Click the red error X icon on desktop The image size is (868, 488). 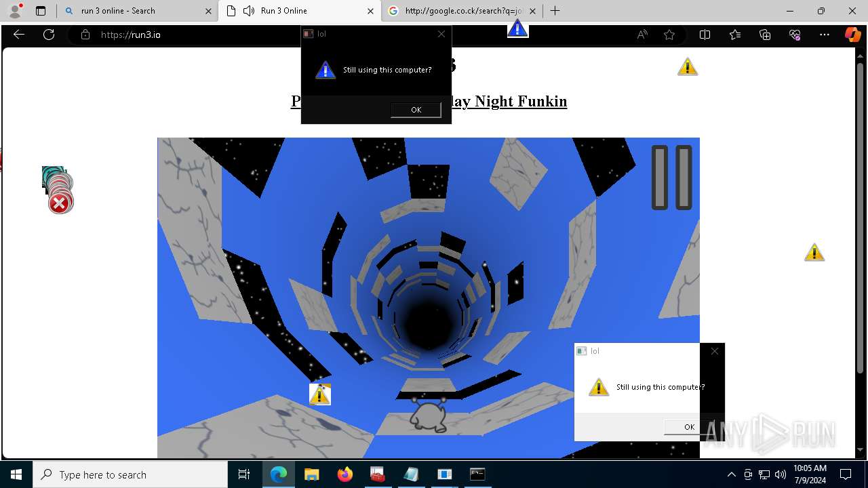coord(60,202)
